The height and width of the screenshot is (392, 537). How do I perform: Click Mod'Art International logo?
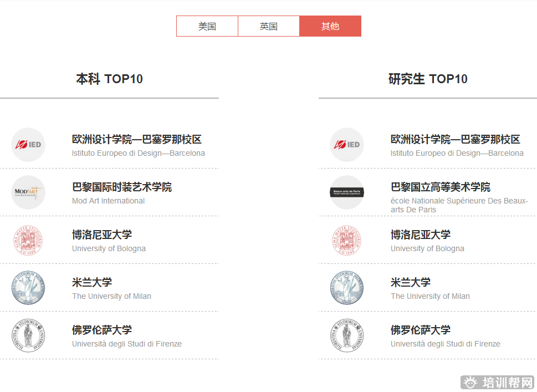28,192
